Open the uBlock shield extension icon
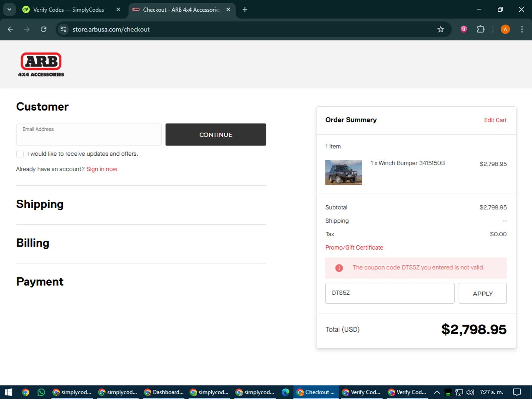532x399 pixels. tap(464, 29)
